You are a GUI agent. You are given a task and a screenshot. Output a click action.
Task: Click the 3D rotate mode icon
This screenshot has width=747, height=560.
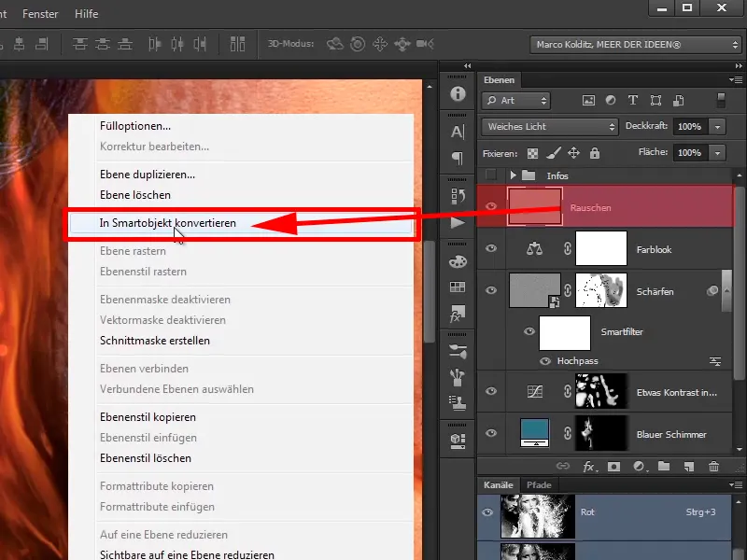[335, 44]
